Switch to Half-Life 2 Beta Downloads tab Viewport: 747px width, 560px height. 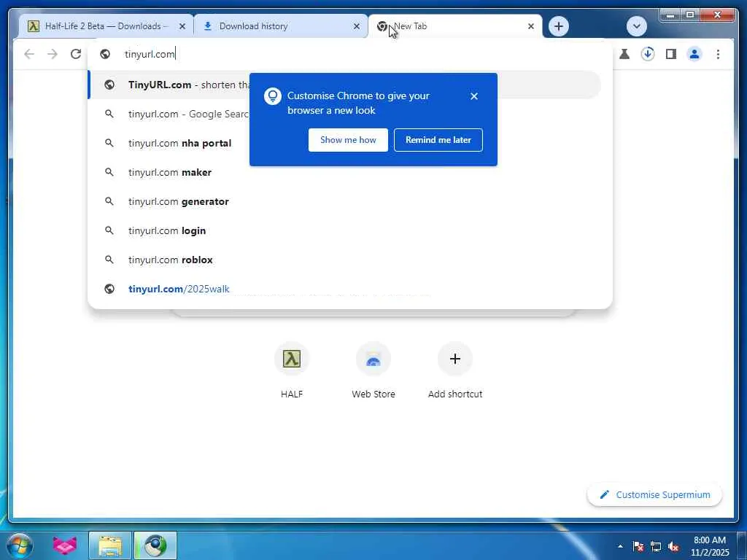tap(107, 26)
